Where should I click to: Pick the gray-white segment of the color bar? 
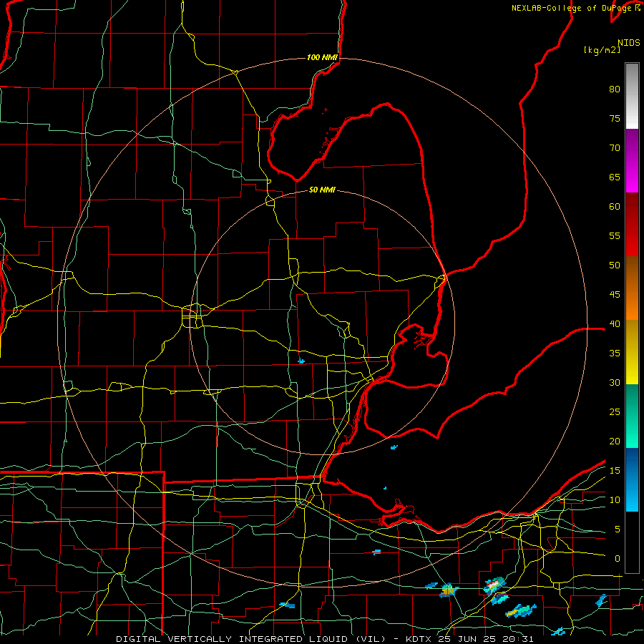click(x=632, y=96)
